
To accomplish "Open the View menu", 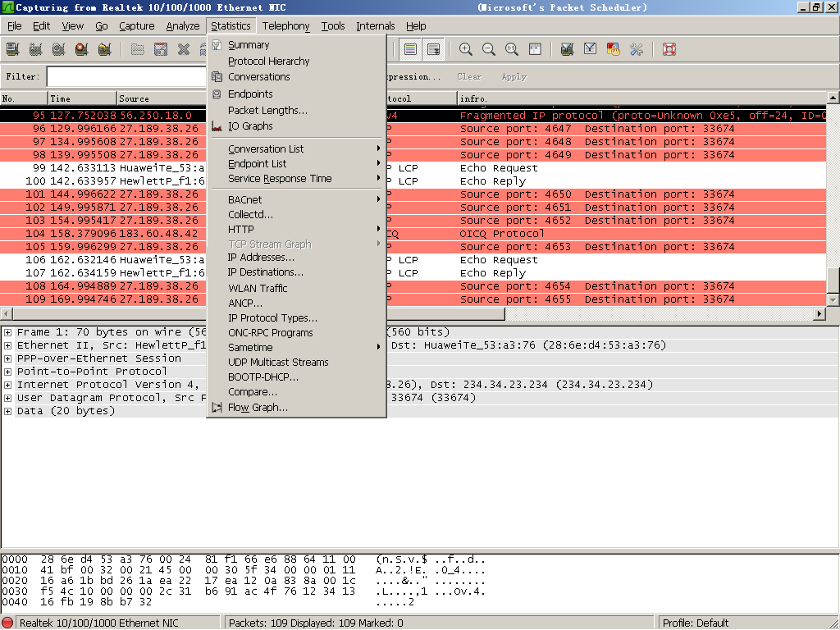I will click(72, 25).
